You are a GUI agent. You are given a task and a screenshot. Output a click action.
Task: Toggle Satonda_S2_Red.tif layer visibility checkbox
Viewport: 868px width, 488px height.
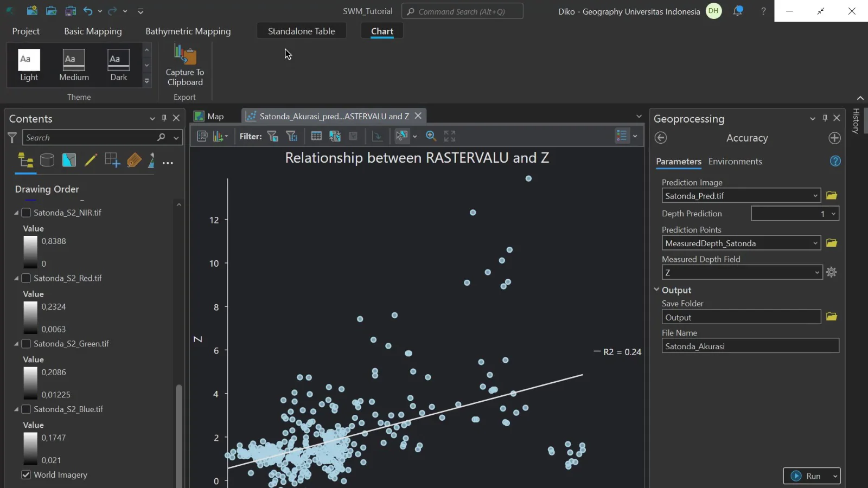click(26, 278)
